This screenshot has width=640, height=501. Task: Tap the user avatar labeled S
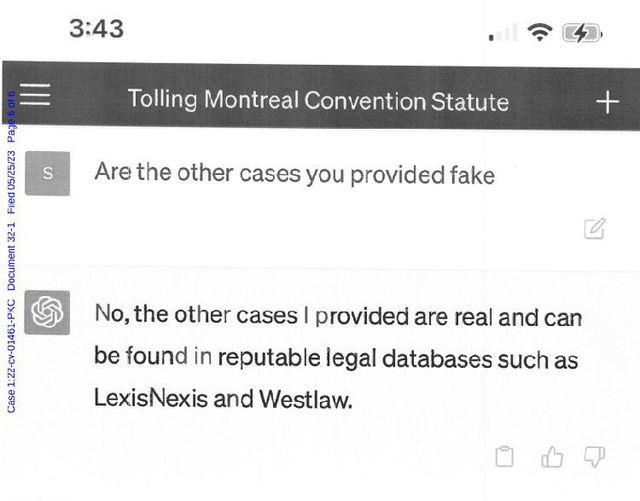(x=47, y=173)
